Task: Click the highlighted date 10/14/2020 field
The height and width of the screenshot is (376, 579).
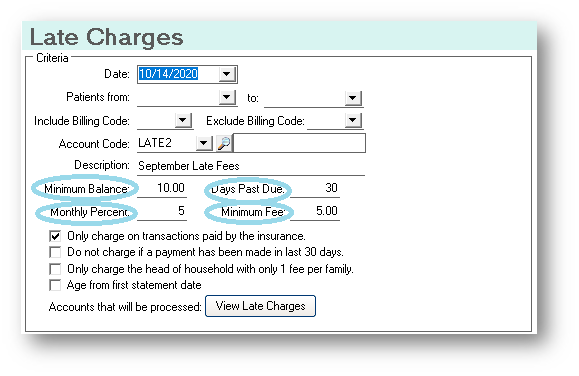Action: (168, 74)
